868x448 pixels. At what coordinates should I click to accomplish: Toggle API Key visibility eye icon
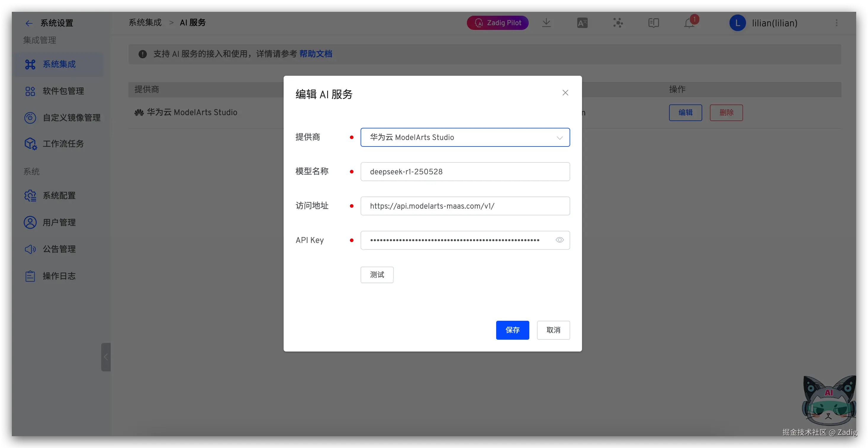coord(559,240)
